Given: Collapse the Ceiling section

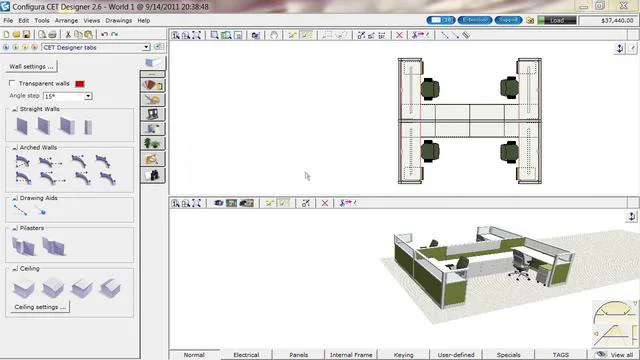Looking at the screenshot, I should click(15, 269).
